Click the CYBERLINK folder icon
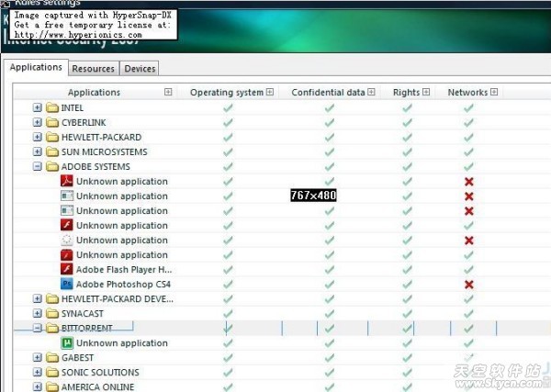This screenshot has width=551, height=392. (x=52, y=122)
